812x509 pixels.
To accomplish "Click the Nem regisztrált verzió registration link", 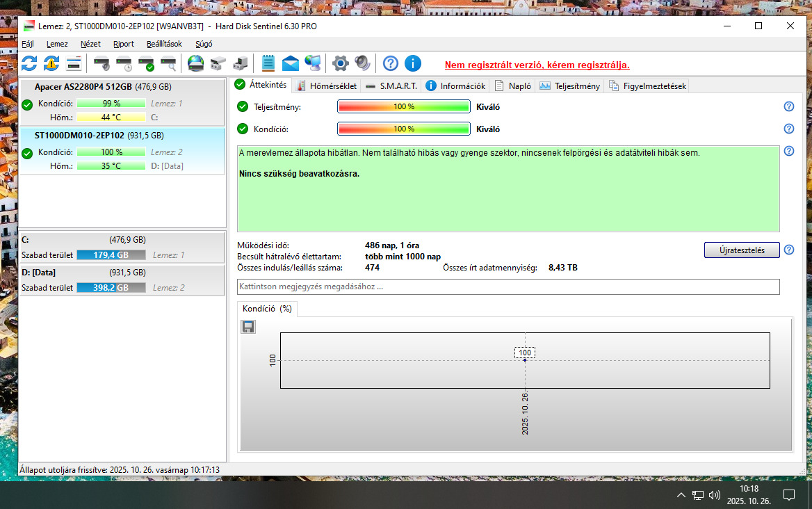I will point(537,65).
